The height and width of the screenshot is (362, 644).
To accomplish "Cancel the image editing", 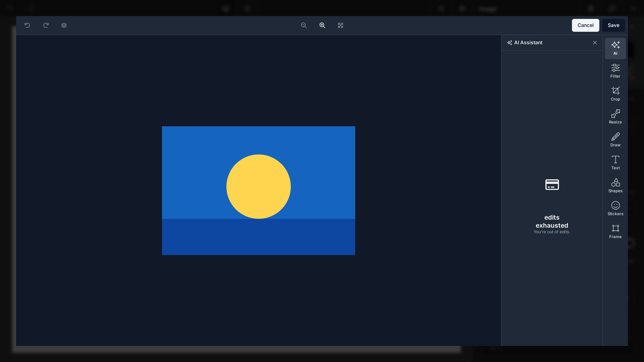I will (x=585, y=25).
